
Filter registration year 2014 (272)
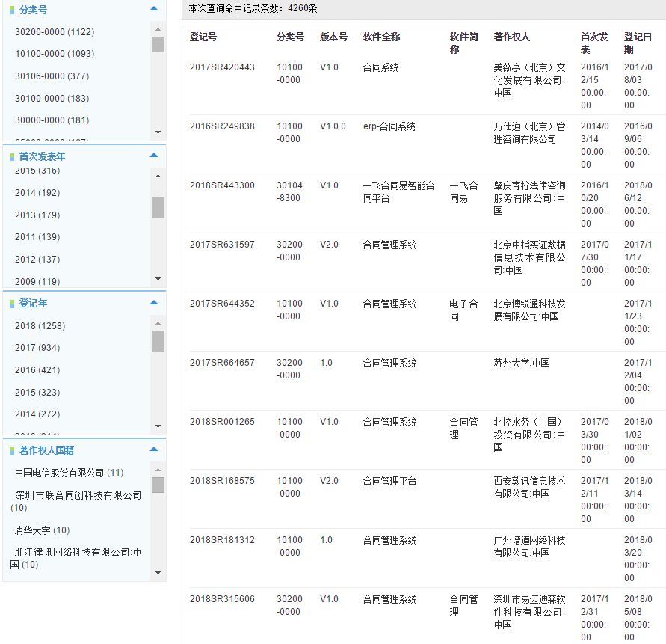tap(37, 414)
